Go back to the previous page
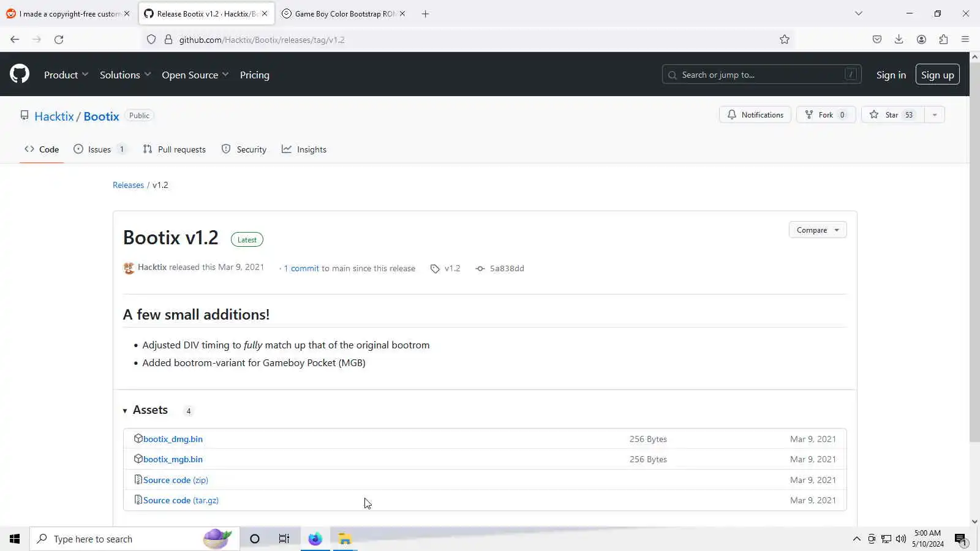The height and width of the screenshot is (551, 980). click(x=15, y=40)
